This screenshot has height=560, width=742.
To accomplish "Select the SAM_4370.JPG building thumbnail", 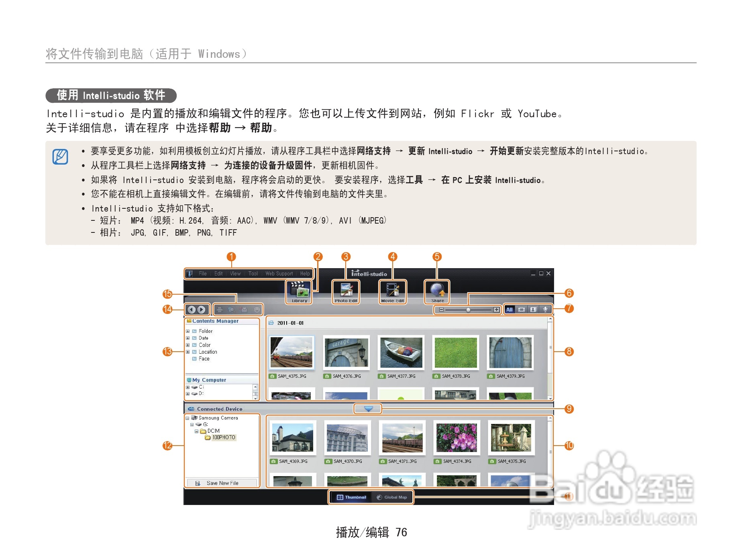I will (347, 438).
